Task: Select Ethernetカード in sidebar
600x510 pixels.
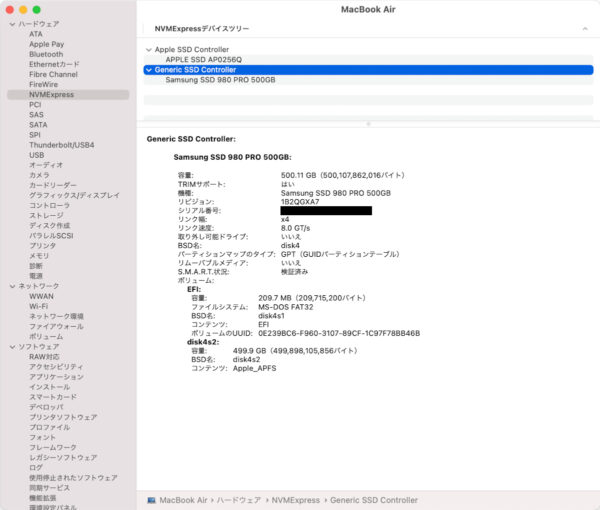Action: [x=54, y=64]
